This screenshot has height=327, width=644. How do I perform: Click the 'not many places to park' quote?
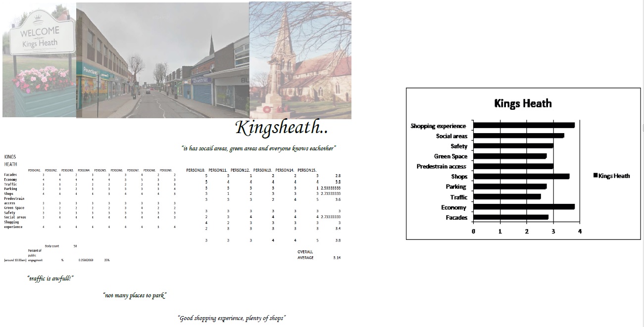pyautogui.click(x=135, y=295)
